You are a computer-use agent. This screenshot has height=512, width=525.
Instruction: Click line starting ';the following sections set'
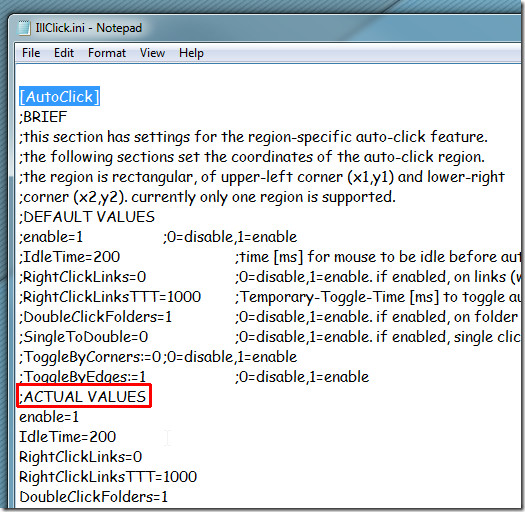252,157
